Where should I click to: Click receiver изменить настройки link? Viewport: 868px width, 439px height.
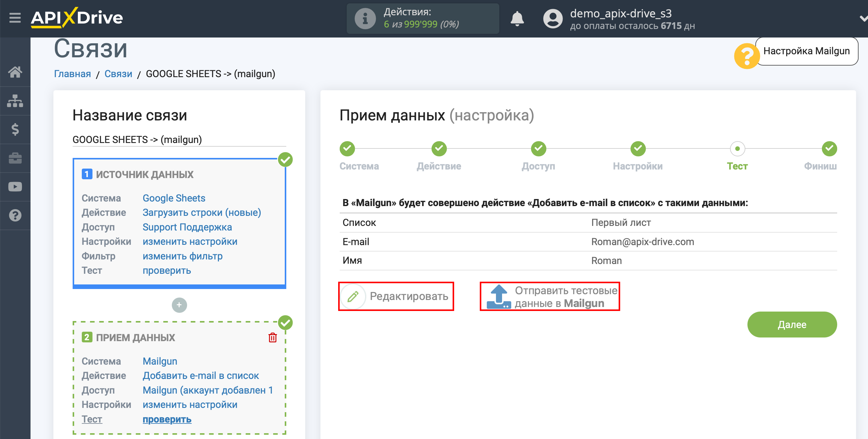190,404
